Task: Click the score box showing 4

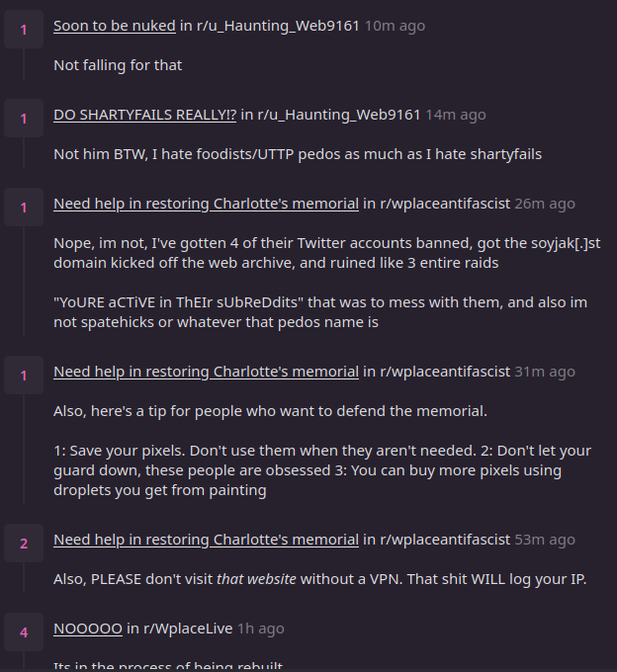Action: click(24, 630)
